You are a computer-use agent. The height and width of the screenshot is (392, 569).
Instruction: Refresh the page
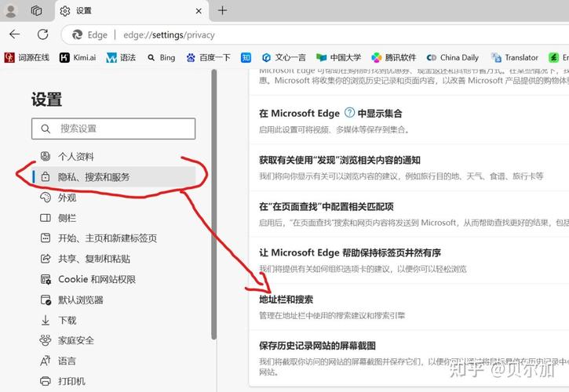[43, 34]
